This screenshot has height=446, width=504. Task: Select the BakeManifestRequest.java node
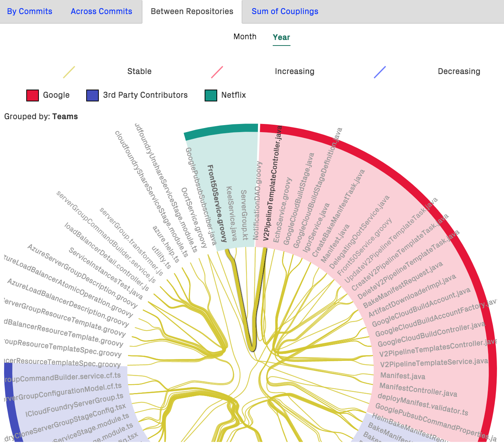coord(403,285)
